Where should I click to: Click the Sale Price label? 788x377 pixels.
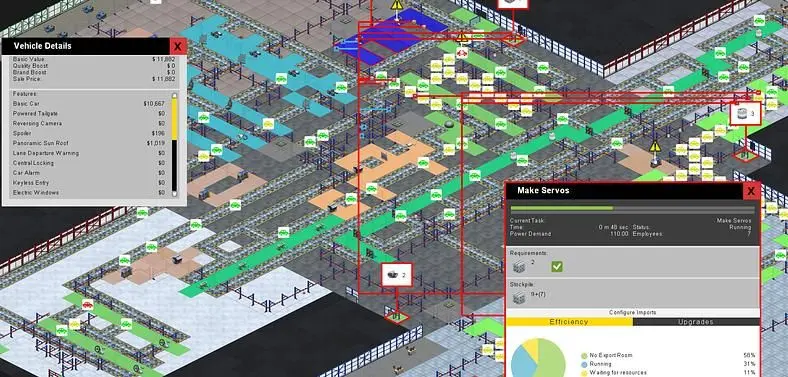(27, 79)
